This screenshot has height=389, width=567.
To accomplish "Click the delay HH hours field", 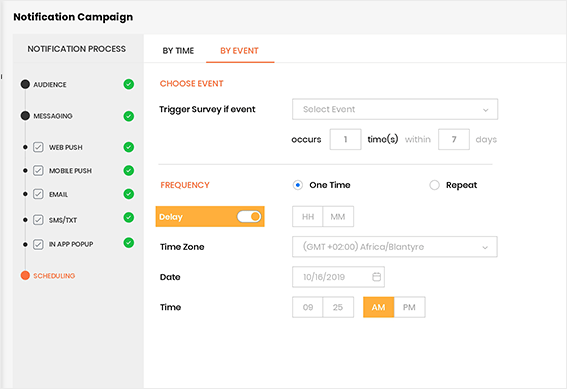I will point(308,217).
